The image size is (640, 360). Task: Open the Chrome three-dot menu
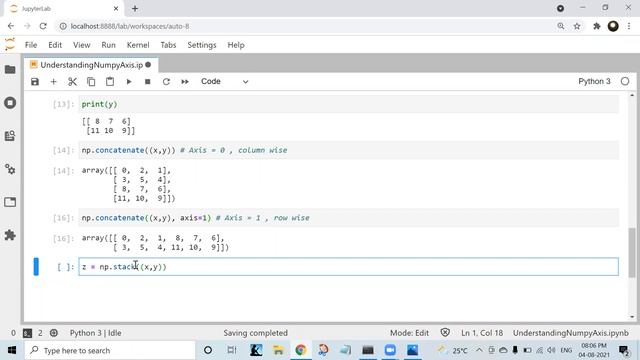629,26
